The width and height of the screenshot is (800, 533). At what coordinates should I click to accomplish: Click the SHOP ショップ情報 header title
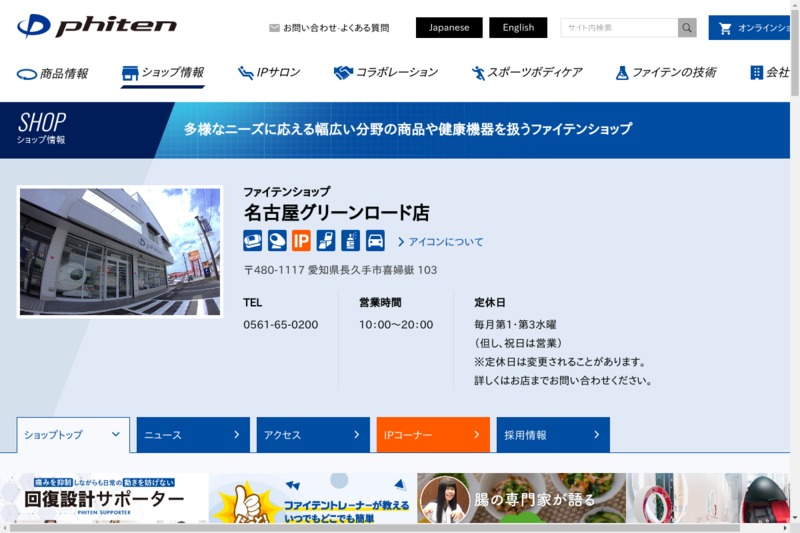click(41, 129)
